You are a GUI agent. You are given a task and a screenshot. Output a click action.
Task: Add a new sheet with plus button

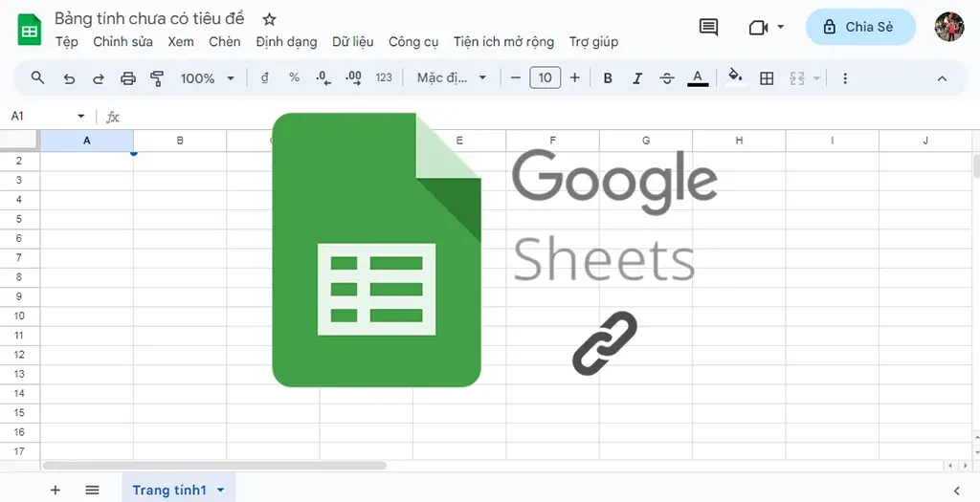pyautogui.click(x=55, y=491)
